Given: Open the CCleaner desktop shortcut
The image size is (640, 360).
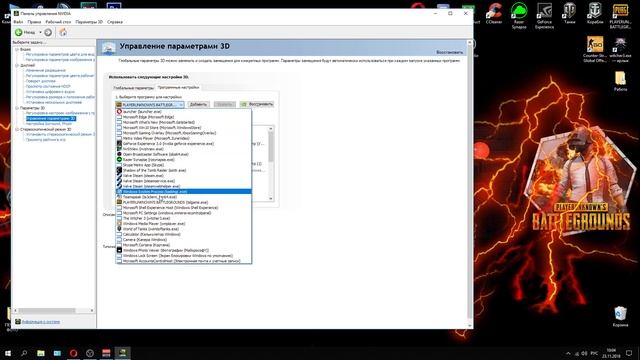Looking at the screenshot, I should 494,13.
